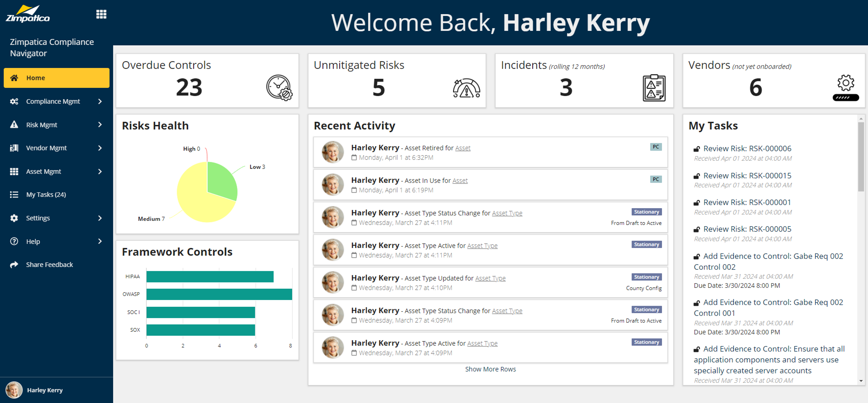This screenshot has width=868, height=403.
Task: Expand the Risk Mgmt chevron
Action: (100, 125)
